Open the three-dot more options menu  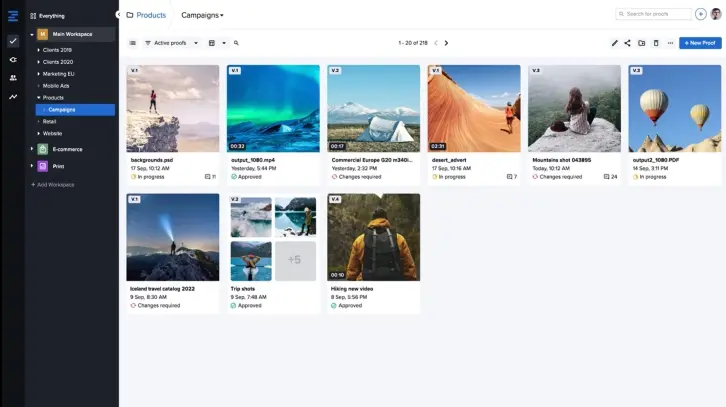(x=670, y=43)
